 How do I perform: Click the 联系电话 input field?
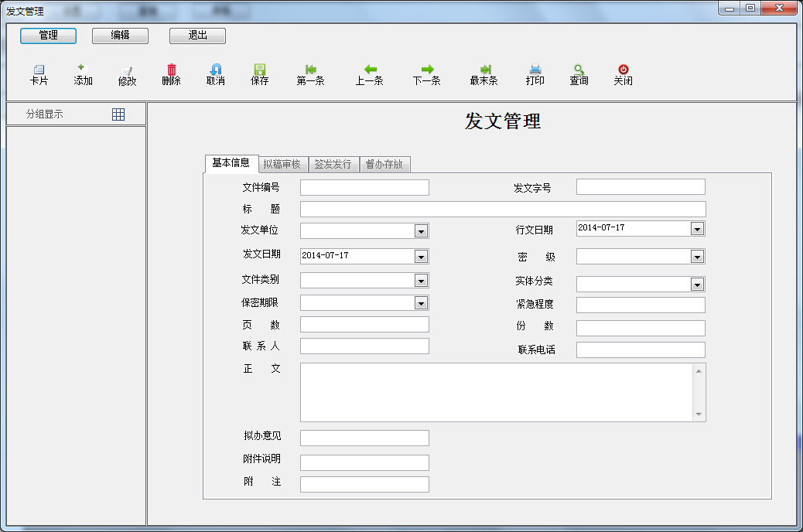point(641,350)
